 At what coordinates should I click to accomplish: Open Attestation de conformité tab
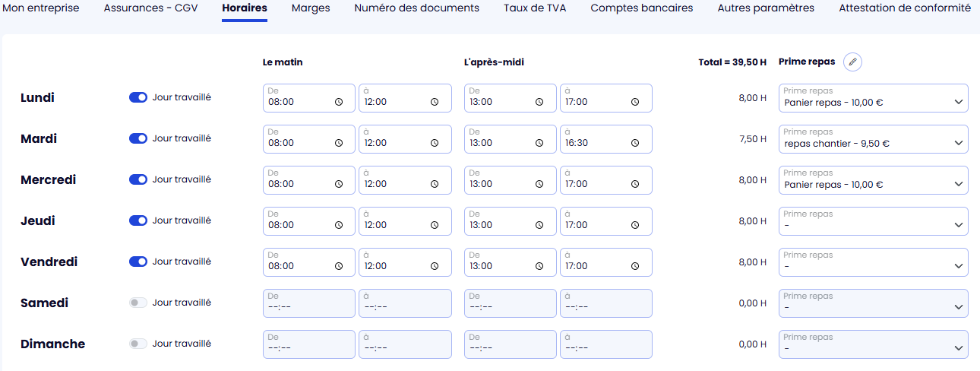click(905, 8)
